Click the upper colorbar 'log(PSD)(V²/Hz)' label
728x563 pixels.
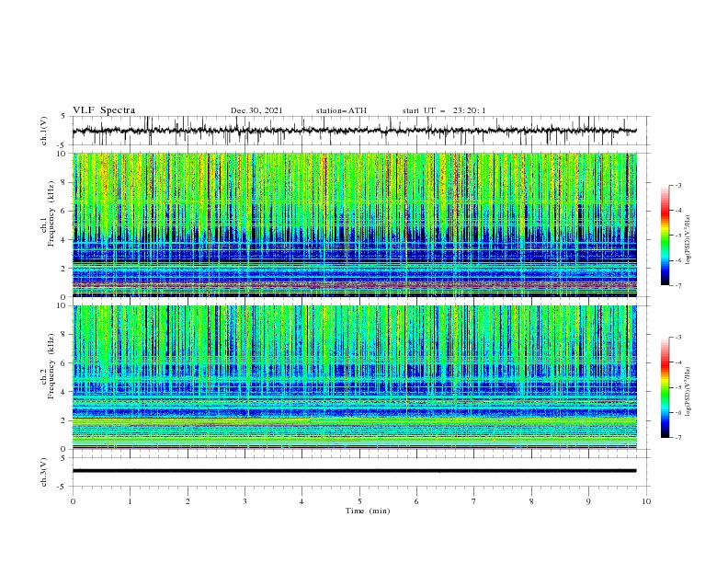(x=688, y=240)
